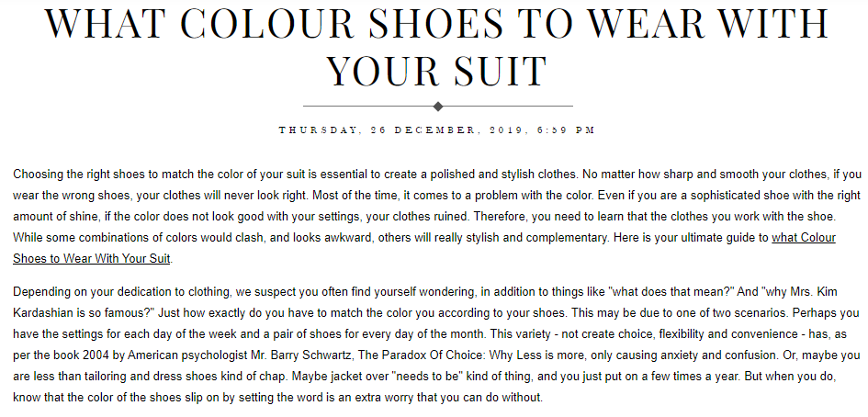
Task: Click "THURSDAY" in the post dateline
Action: point(318,130)
